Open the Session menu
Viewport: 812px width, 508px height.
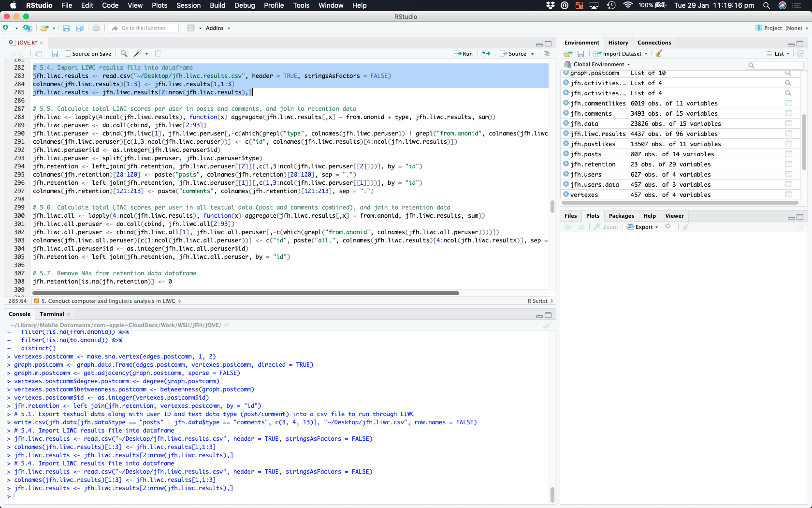click(x=188, y=5)
